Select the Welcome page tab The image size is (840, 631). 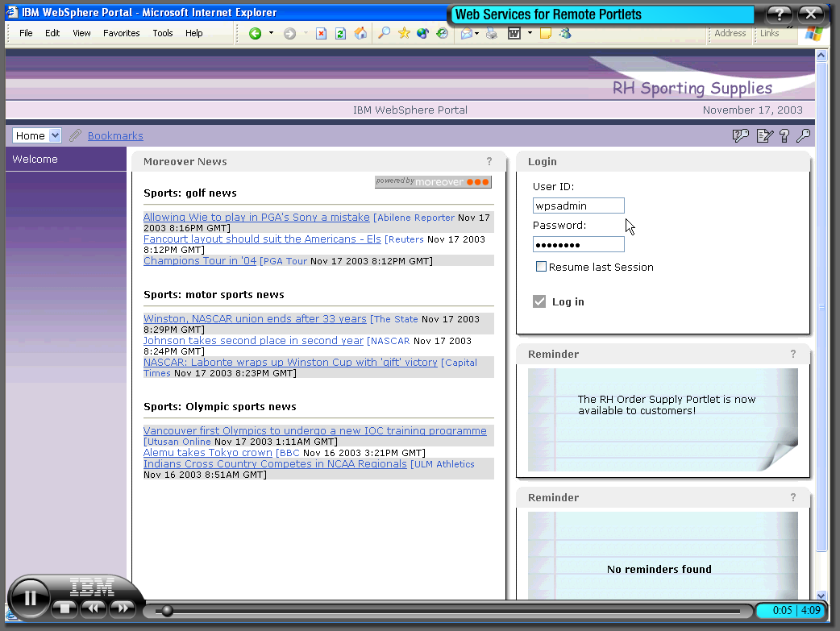click(x=35, y=159)
